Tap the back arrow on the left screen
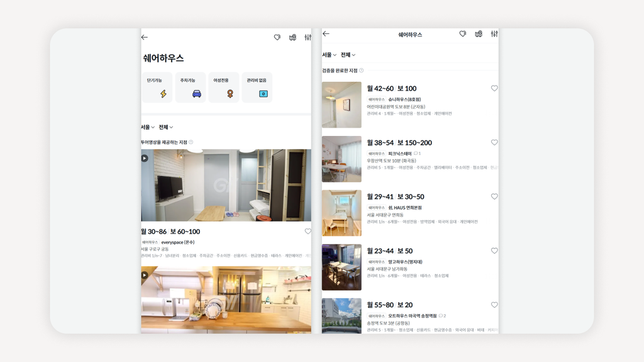Viewport: 644px width, 362px height. coord(145,38)
